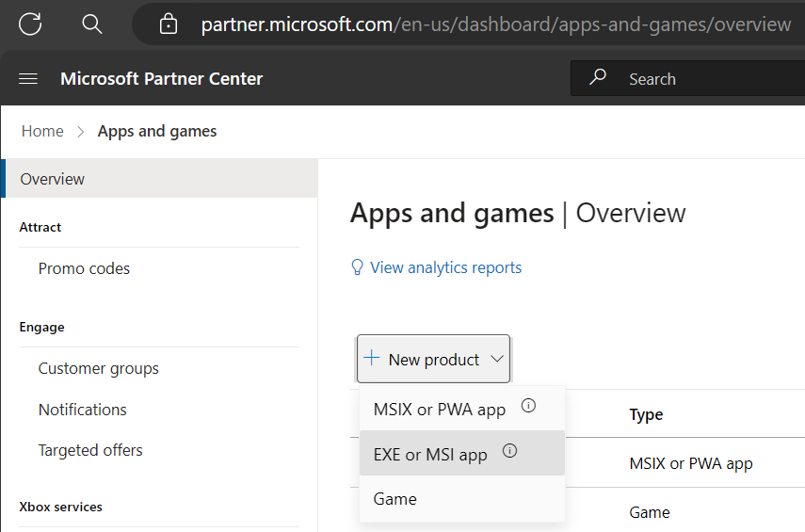
Task: Click info icon next to MSIX or PWA app
Action: (528, 406)
